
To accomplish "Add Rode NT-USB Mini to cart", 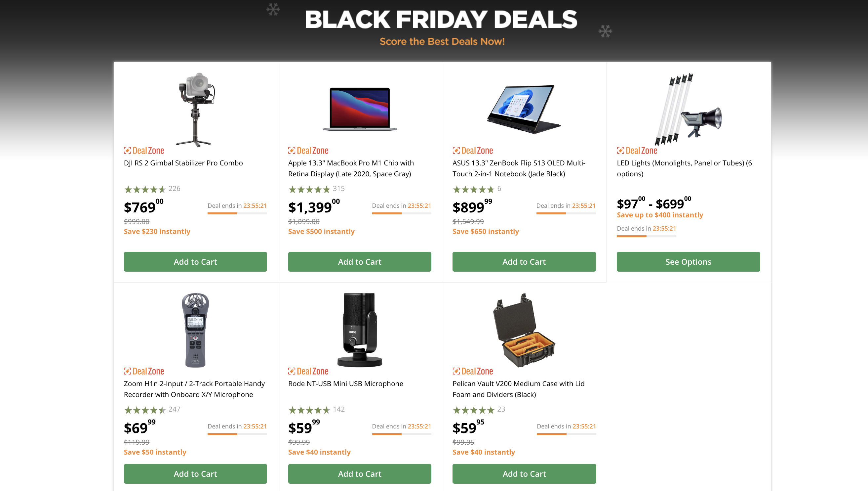I will [x=360, y=473].
